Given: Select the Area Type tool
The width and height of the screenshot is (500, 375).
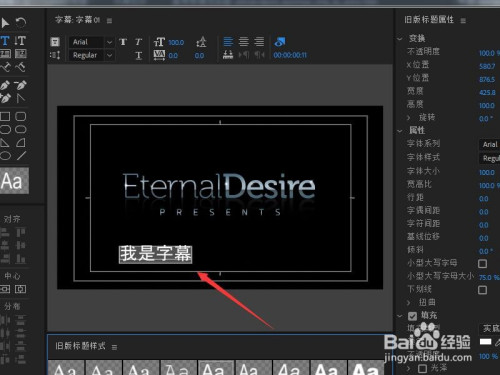Looking at the screenshot, I should click(x=5, y=54).
